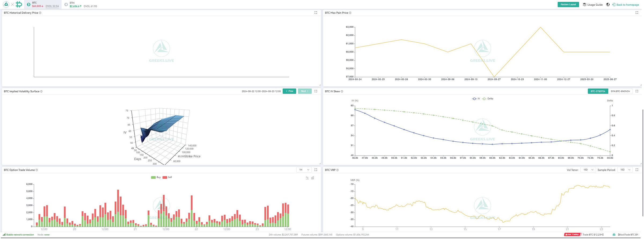This screenshot has height=239, width=644.
Task: Open the Usage Guide
Action: [x=593, y=5]
